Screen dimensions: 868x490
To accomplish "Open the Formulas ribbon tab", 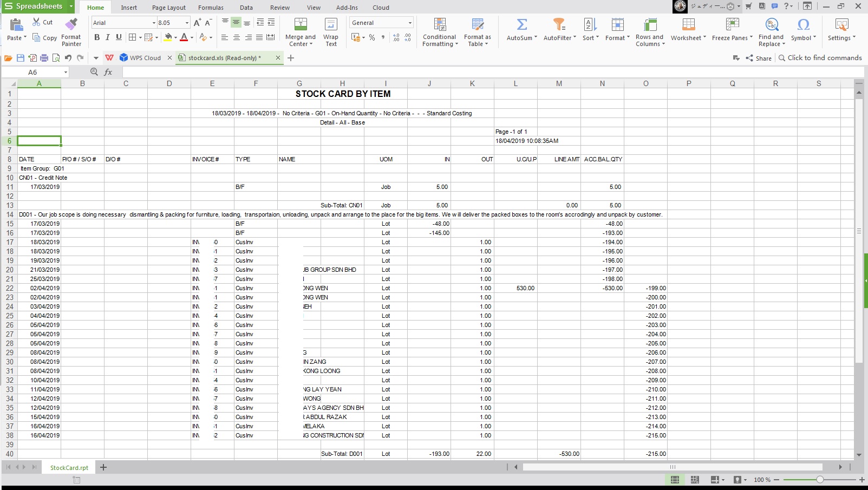I will (211, 8).
